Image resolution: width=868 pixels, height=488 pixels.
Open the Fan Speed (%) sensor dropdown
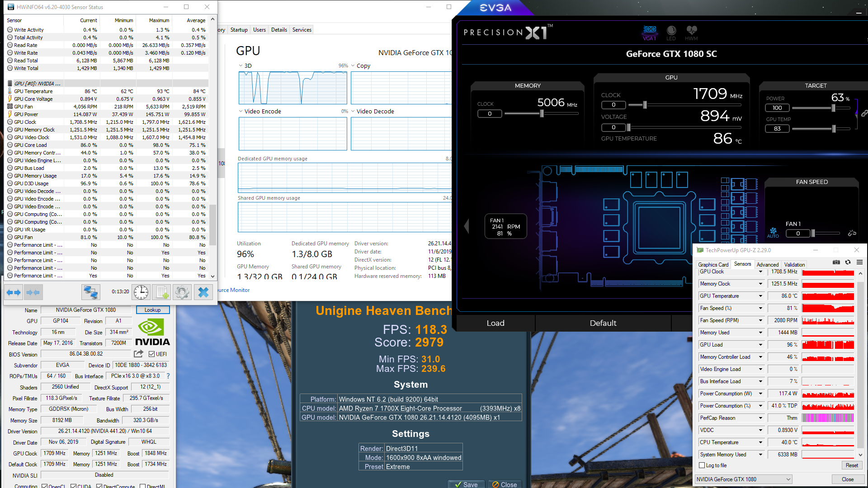point(760,308)
